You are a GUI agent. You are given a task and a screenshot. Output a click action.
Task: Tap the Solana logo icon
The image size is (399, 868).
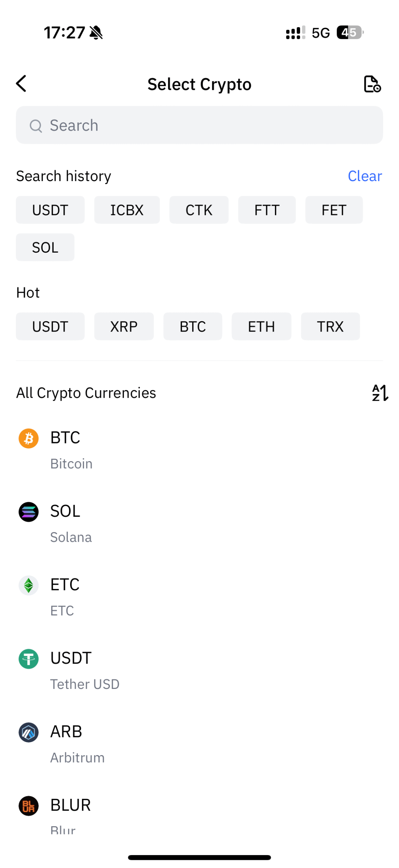28,512
